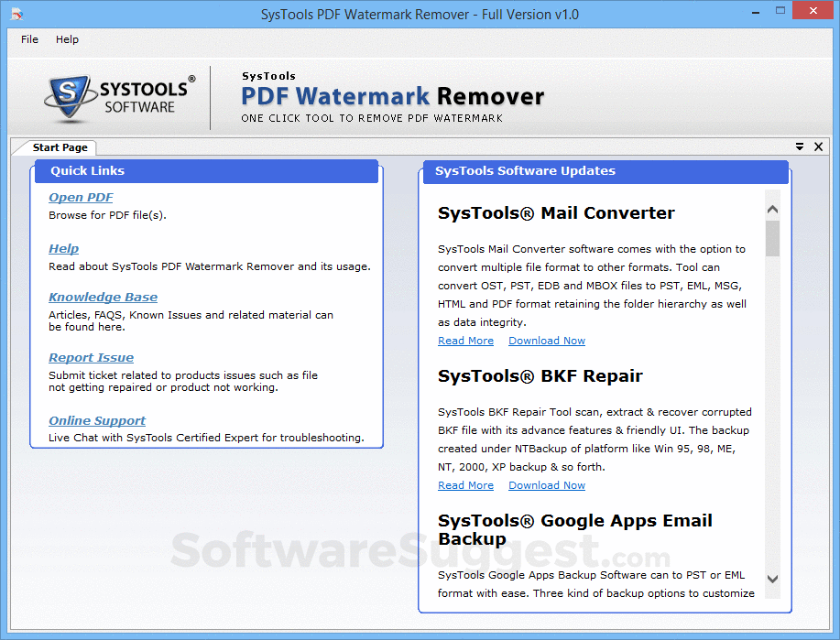Viewport: 840px width, 640px height.
Task: Click the updates panel scroll up arrow
Action: pos(772,210)
